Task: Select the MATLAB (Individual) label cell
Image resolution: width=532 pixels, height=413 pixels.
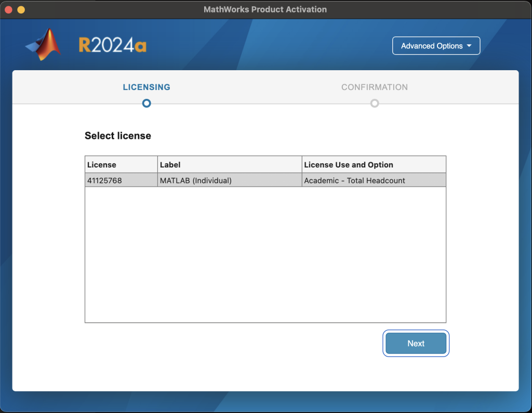Action: coord(230,180)
